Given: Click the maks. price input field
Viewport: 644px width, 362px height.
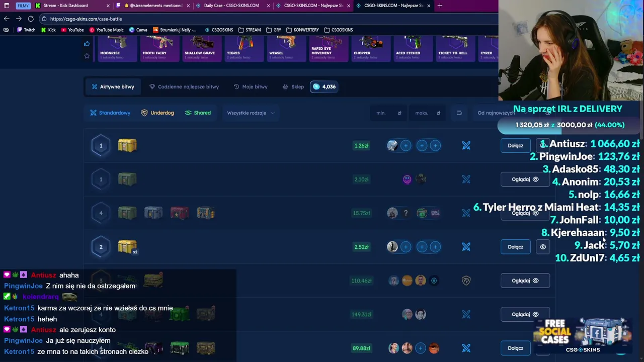Looking at the screenshot, I should coord(427,113).
